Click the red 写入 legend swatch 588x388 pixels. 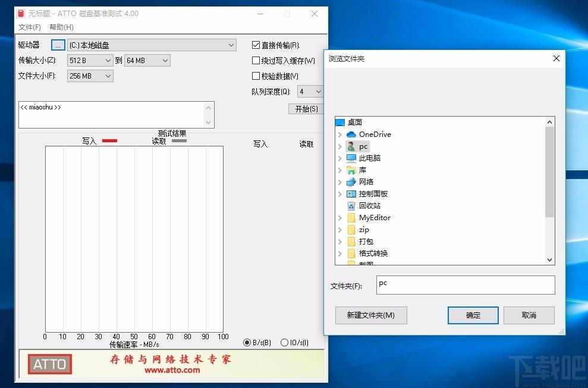pos(109,140)
